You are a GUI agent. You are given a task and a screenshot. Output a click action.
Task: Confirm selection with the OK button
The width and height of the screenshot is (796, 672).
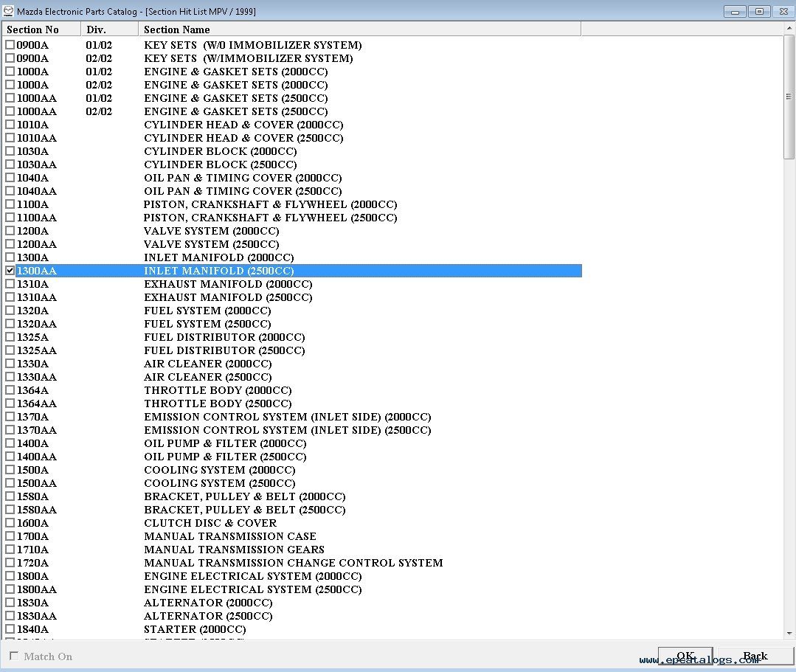tap(685, 657)
